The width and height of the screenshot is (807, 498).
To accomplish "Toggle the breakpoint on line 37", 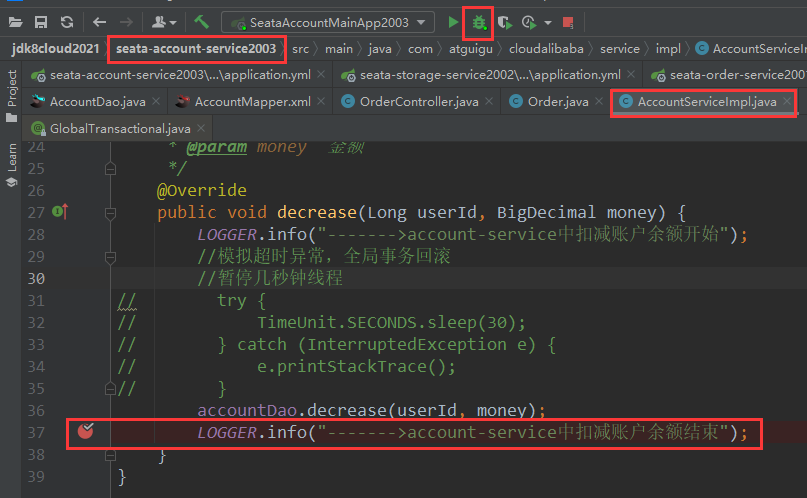I will pos(85,431).
